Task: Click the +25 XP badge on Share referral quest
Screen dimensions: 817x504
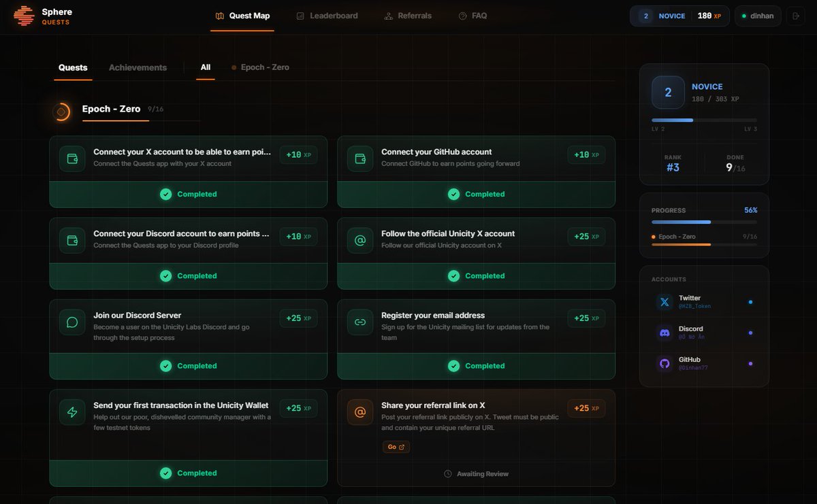Action: [x=586, y=408]
